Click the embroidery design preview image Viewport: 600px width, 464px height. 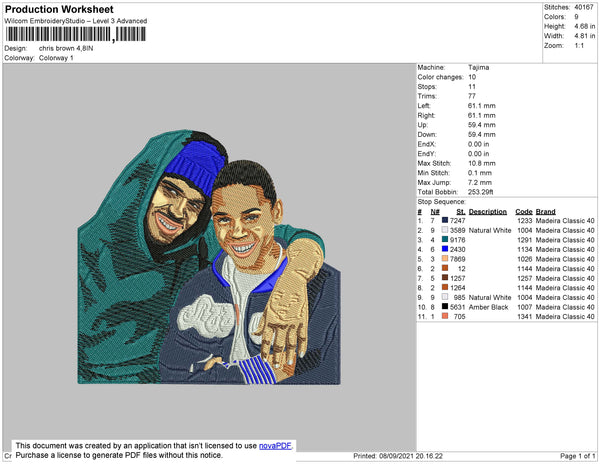coord(209,257)
